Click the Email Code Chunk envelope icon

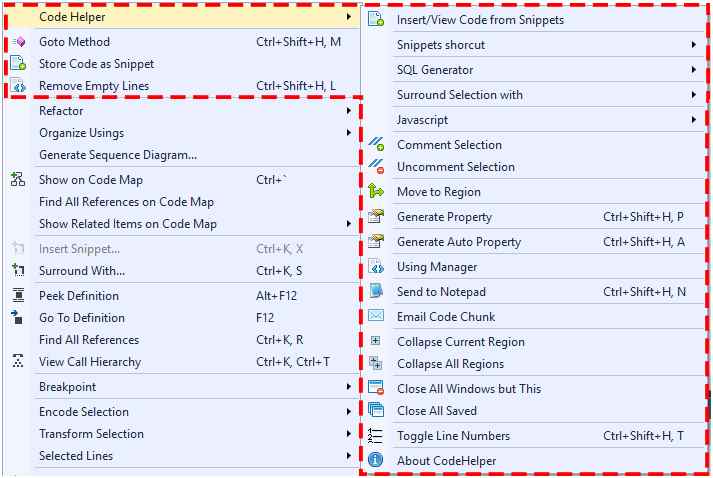pyautogui.click(x=376, y=316)
